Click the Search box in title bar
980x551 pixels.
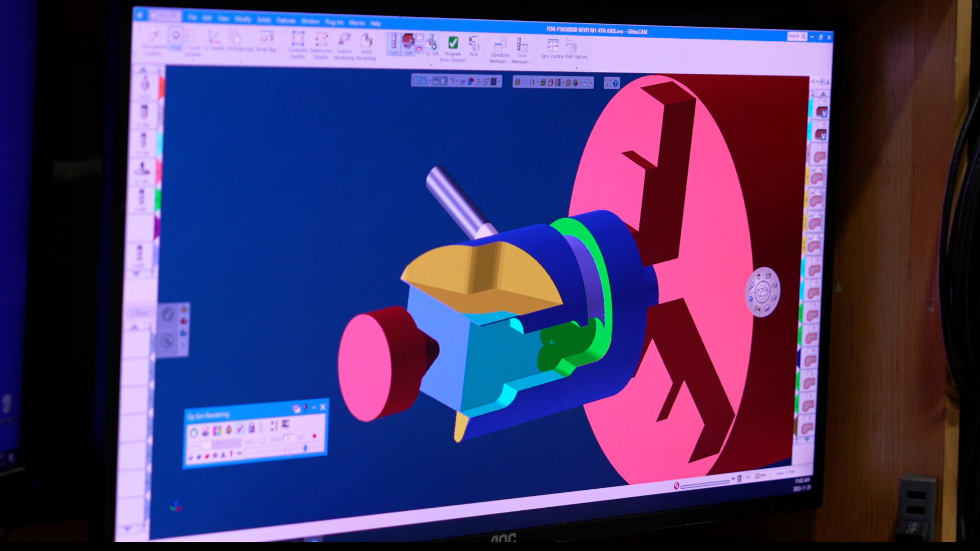tap(796, 36)
